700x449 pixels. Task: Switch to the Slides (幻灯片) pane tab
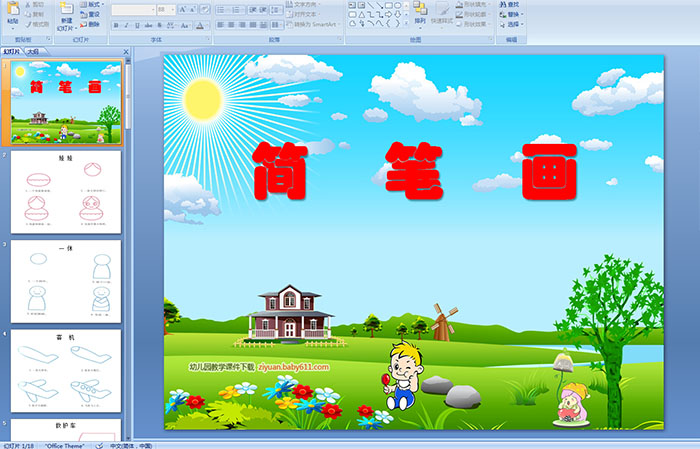(12, 50)
